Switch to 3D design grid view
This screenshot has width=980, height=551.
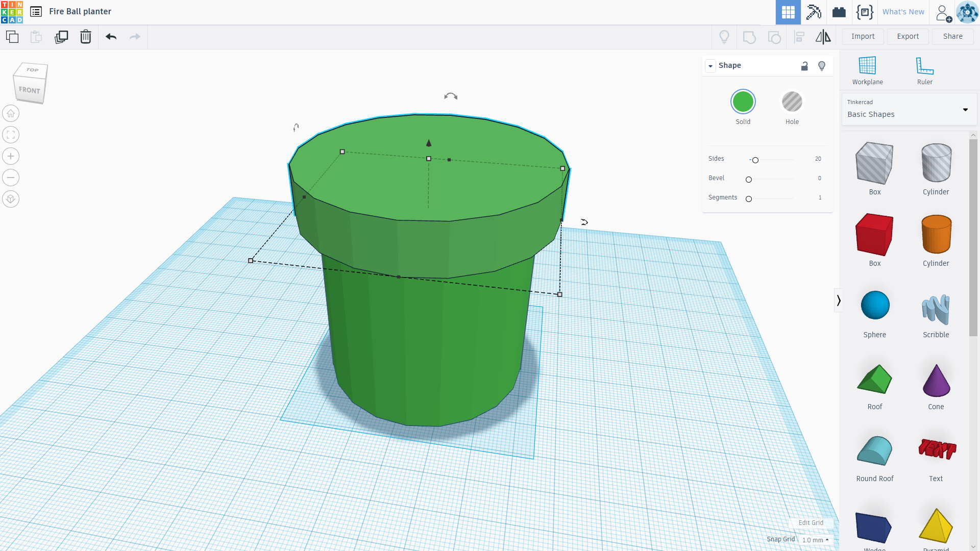click(x=788, y=12)
